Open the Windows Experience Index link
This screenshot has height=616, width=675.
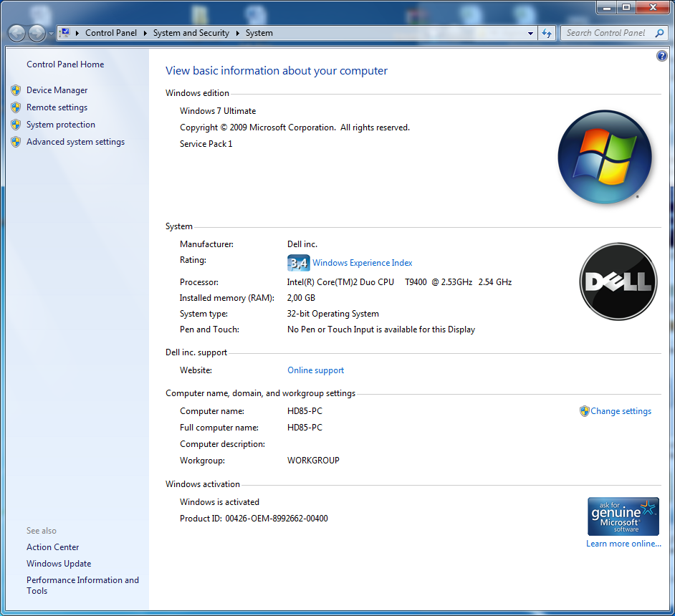pyautogui.click(x=362, y=262)
